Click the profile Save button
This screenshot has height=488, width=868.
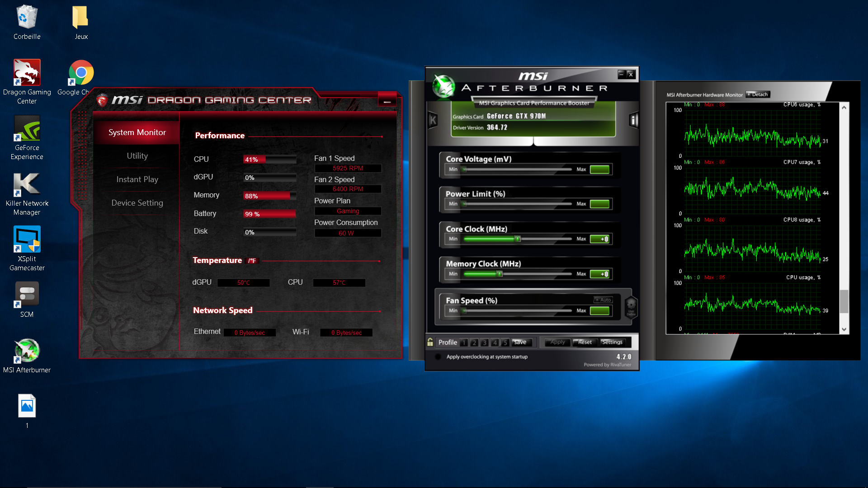(x=520, y=342)
